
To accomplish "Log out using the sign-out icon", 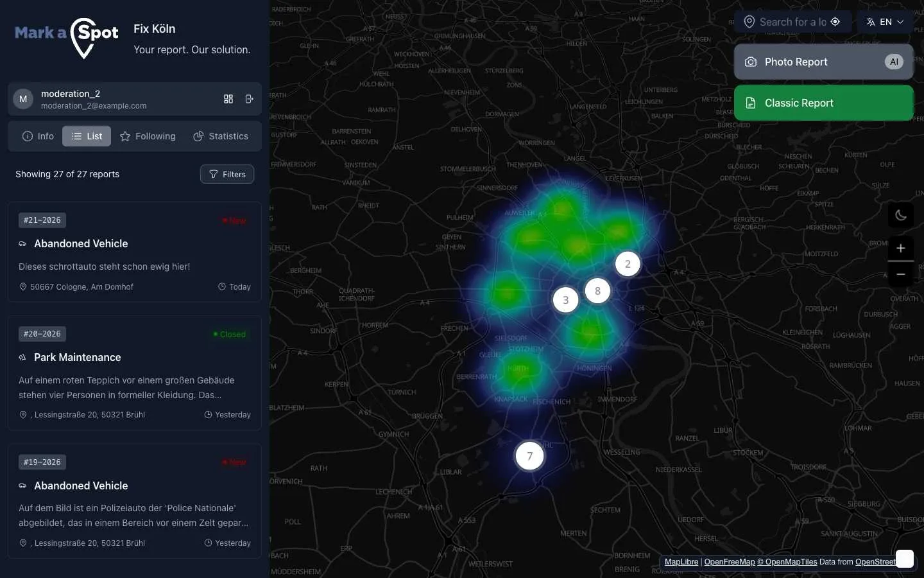I will point(250,100).
